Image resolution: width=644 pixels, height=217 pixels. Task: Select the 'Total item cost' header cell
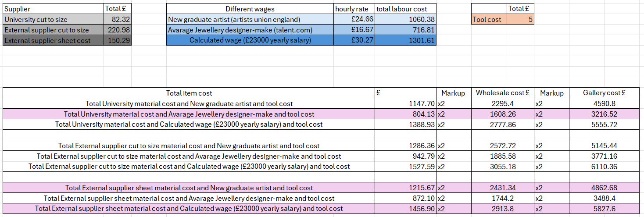[x=189, y=93]
